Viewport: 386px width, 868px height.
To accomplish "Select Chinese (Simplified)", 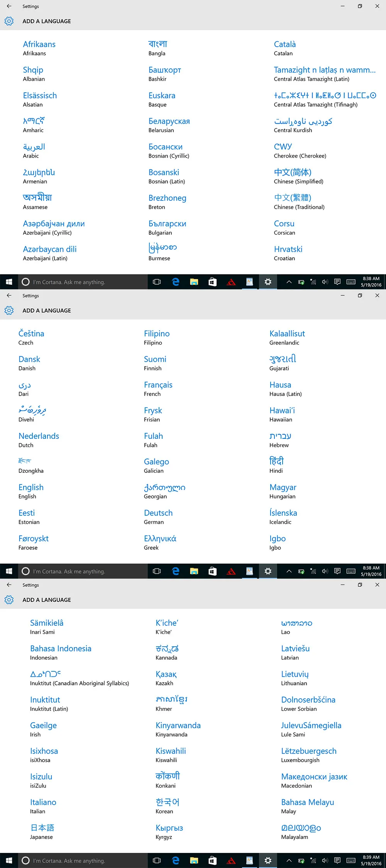I will (x=298, y=176).
